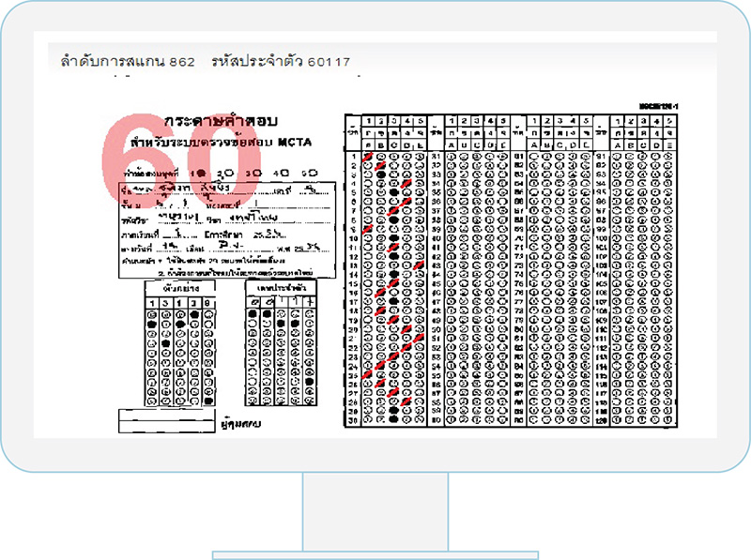This screenshot has height=560, width=751.
Task: Click the answer sheet title "กระดาษคำตอบ"
Action: coord(222,123)
